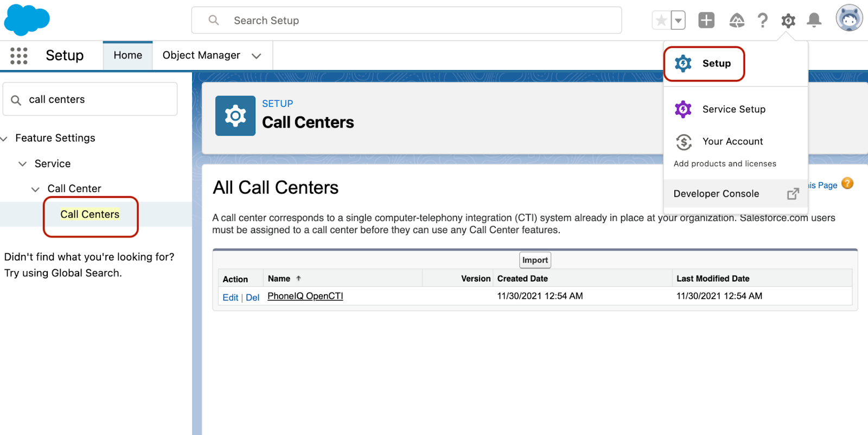
Task: Click the SETUP breadcrumb label
Action: click(277, 104)
